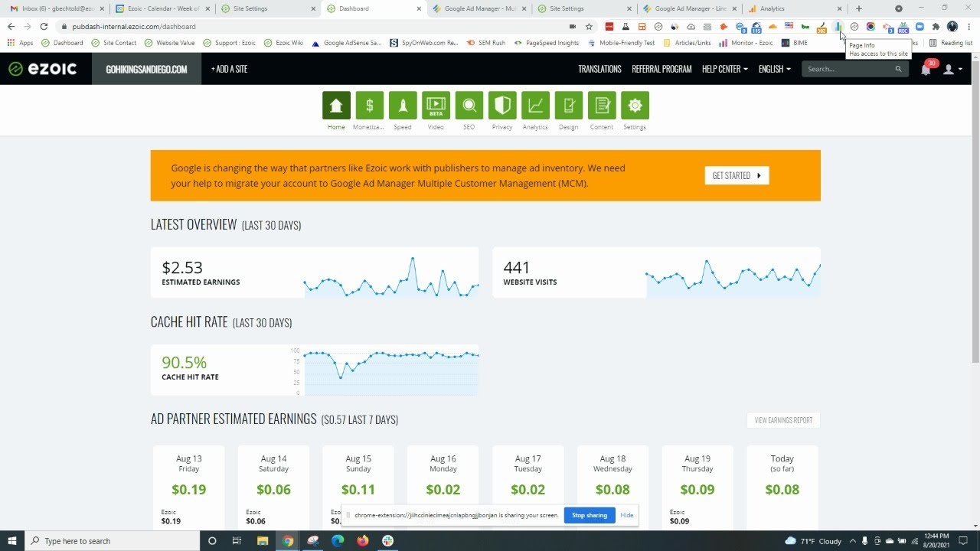Open Chrome extensions puzzle icon
Viewport: 980px width, 551px height.
coord(936,26)
